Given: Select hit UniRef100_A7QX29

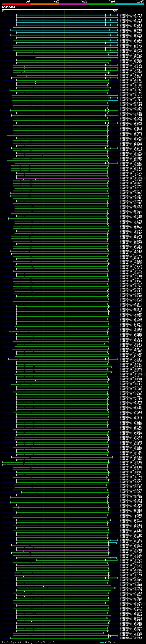Looking at the screenshot, I should click(x=131, y=301).
